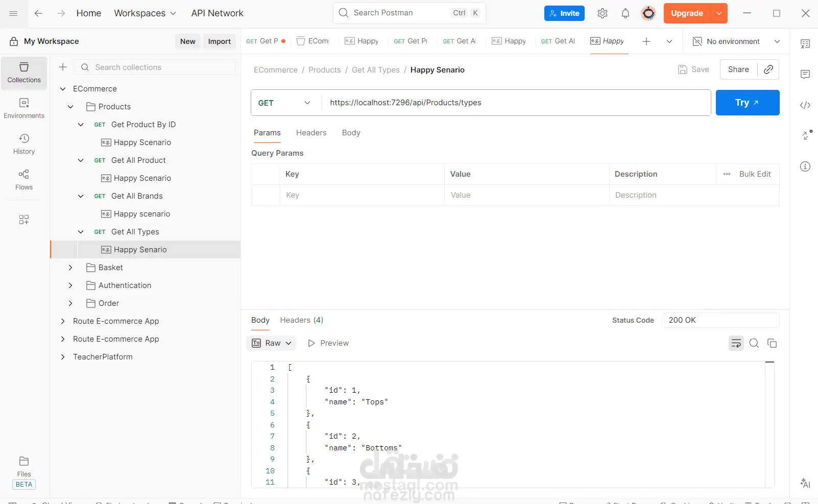818x504 pixels.
Task: Open the comments icon in right sidebar
Action: click(x=805, y=75)
